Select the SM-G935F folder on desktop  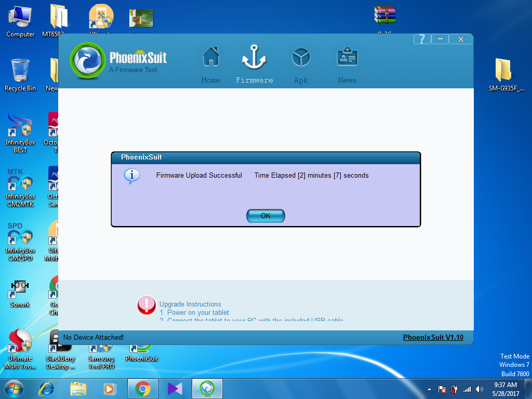tap(506, 75)
